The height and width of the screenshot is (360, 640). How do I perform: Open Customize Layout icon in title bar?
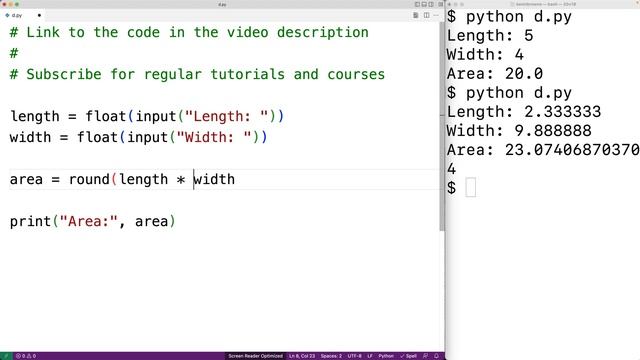tap(440, 4)
